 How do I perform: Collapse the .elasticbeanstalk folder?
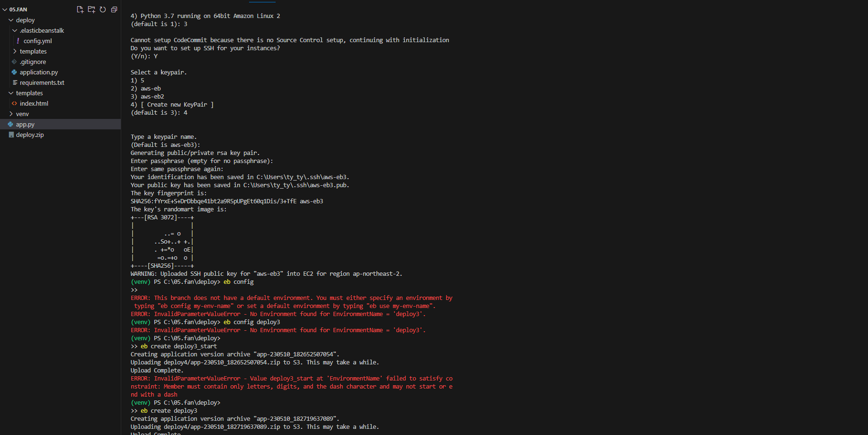15,30
